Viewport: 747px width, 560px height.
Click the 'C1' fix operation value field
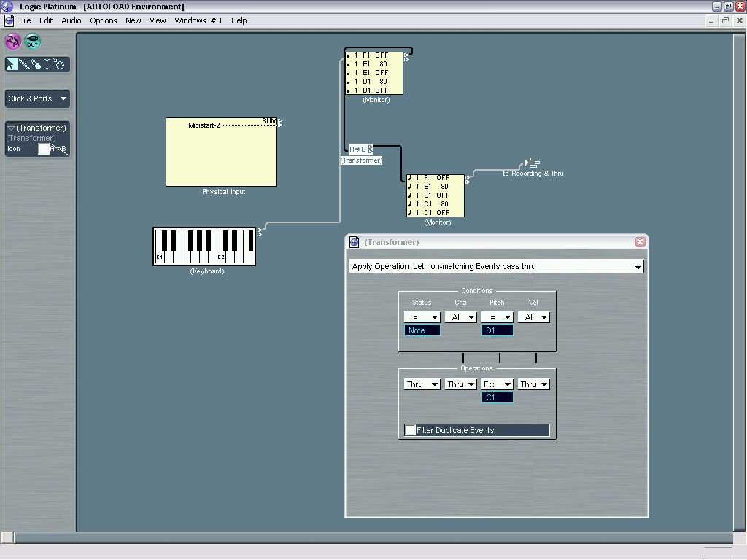click(497, 397)
